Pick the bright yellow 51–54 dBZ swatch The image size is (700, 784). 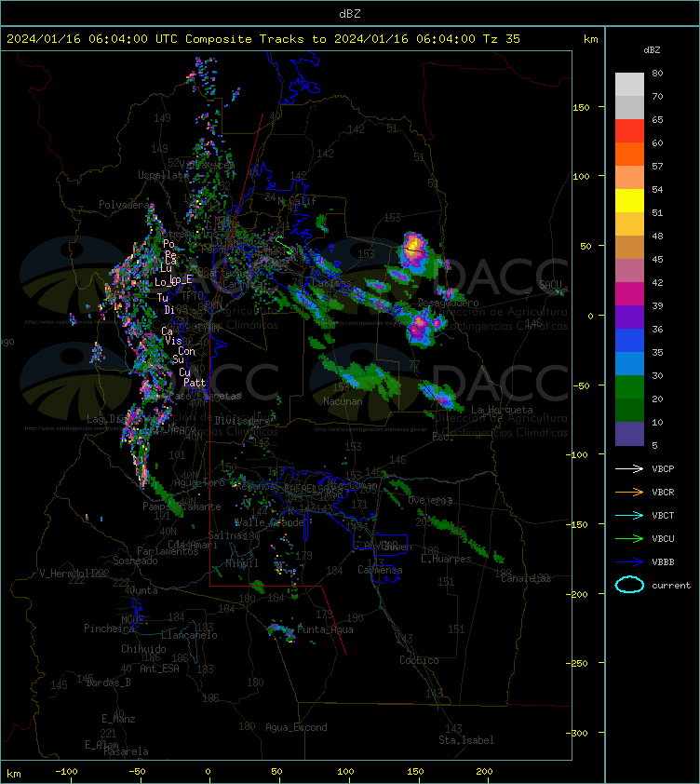tap(629, 200)
